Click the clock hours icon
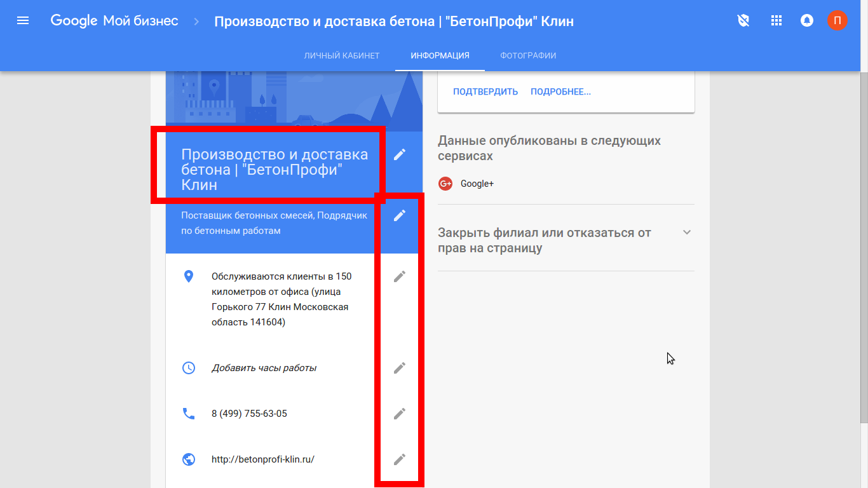The width and height of the screenshot is (868, 488). 189,368
